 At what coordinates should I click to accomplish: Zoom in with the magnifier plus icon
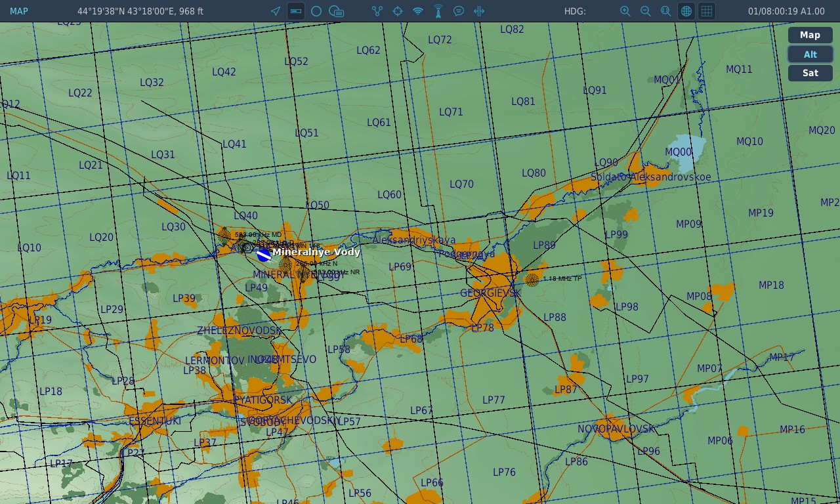[x=625, y=11]
